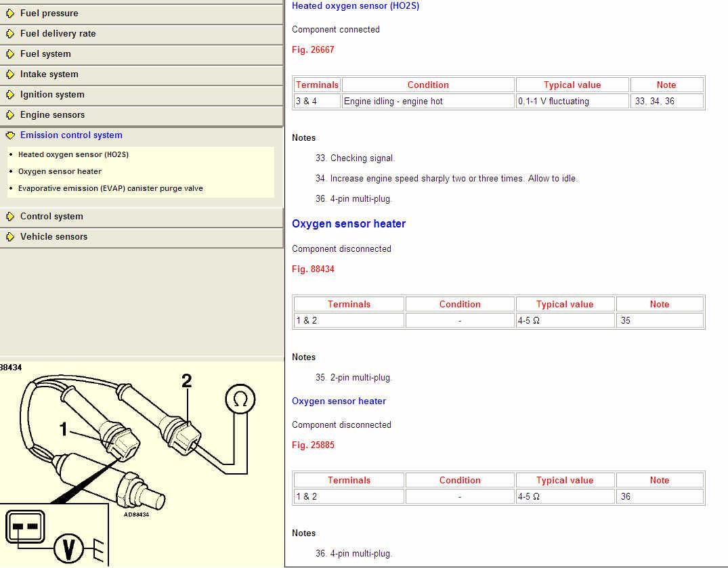
Task: Click the 2-pin connector symbol in diagram
Action: point(26,527)
